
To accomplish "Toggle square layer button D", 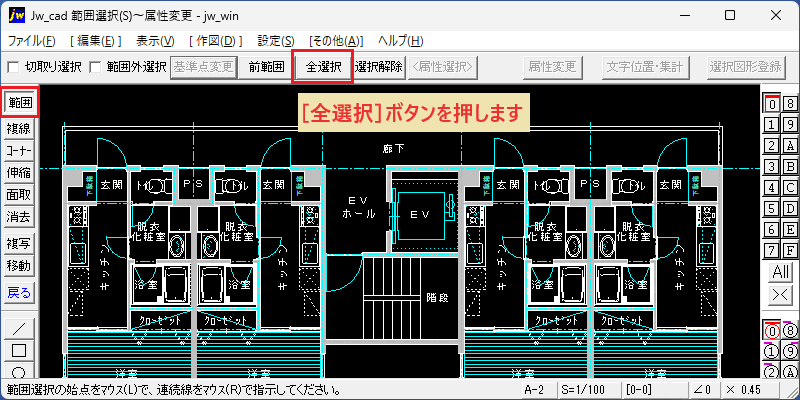I will pyautogui.click(x=790, y=209).
